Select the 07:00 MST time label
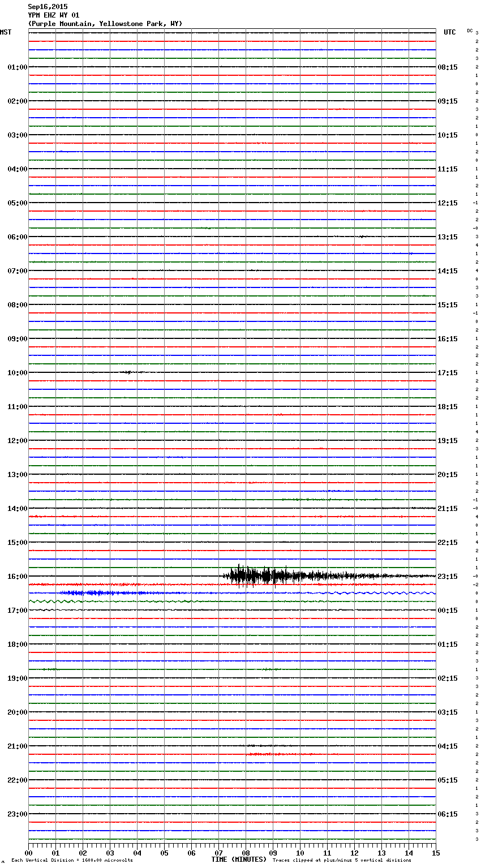This screenshot has height=868, width=481. tap(18, 271)
